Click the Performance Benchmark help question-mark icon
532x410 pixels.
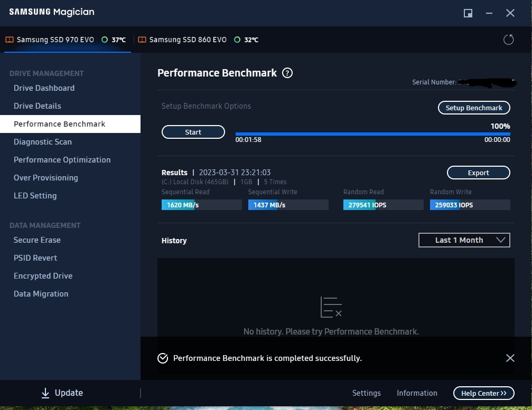(287, 73)
